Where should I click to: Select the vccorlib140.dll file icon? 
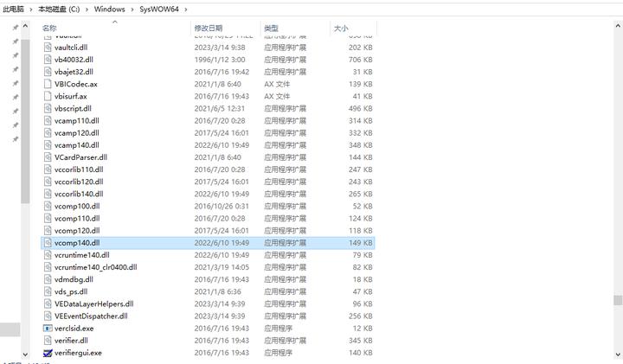[x=48, y=195]
